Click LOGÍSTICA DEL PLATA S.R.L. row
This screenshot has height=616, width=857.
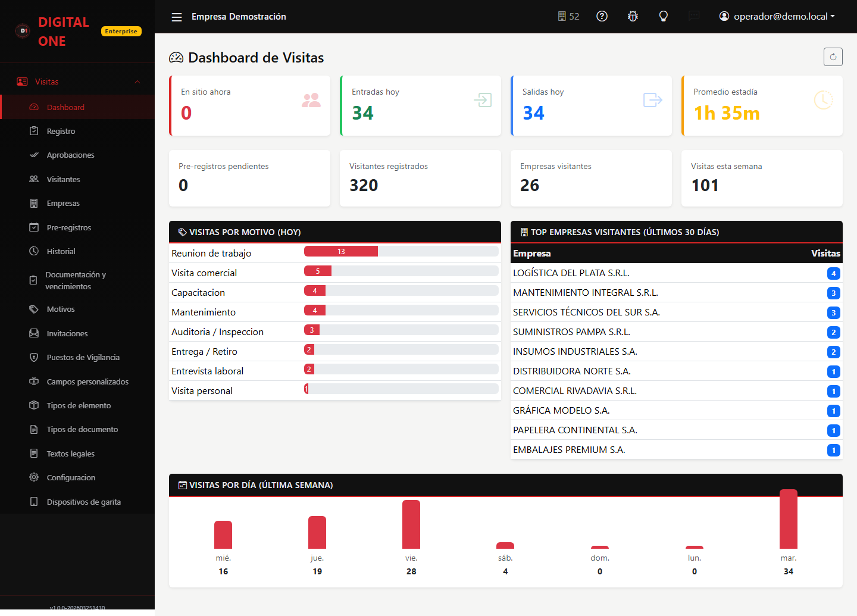click(677, 273)
